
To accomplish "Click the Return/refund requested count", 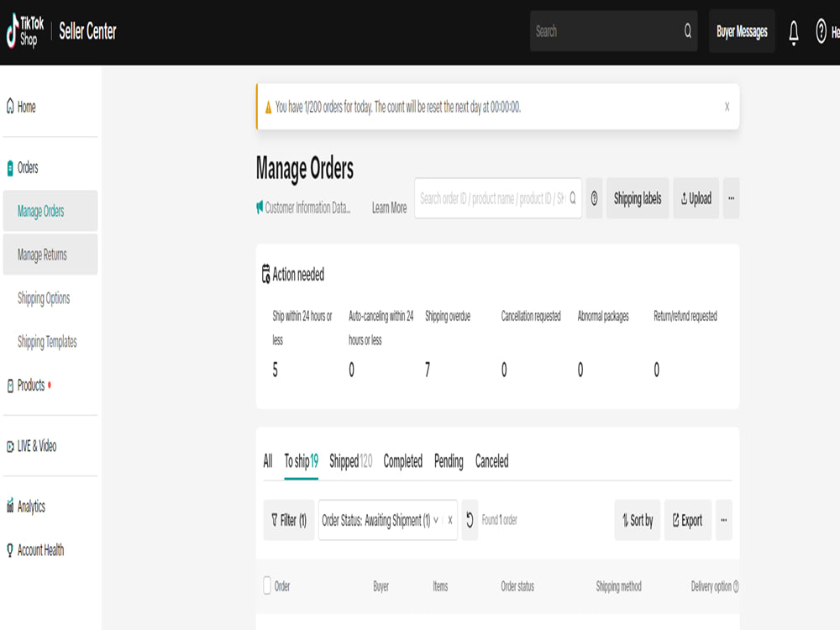I will (657, 370).
